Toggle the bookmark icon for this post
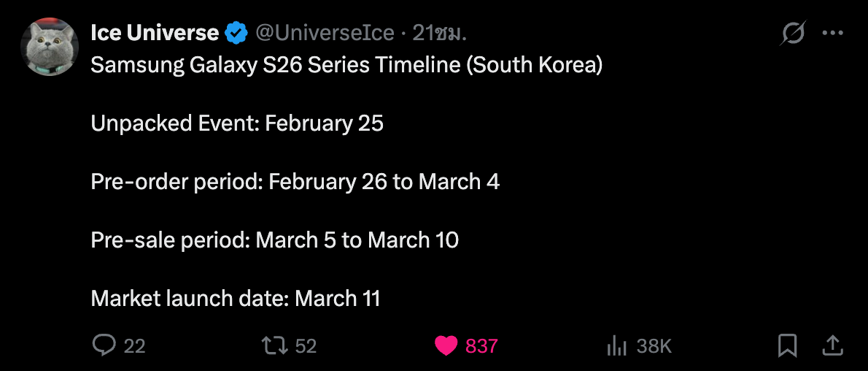This screenshot has height=371, width=868. click(788, 345)
